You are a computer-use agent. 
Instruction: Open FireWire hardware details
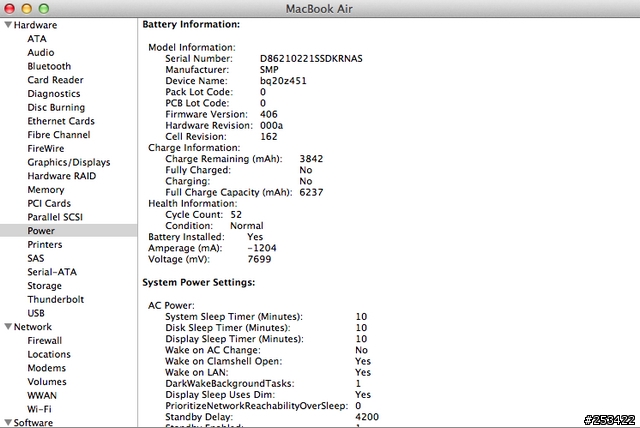click(45, 149)
